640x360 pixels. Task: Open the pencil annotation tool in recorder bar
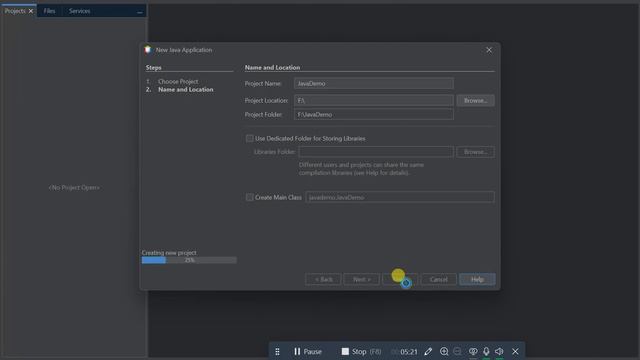pyautogui.click(x=428, y=351)
